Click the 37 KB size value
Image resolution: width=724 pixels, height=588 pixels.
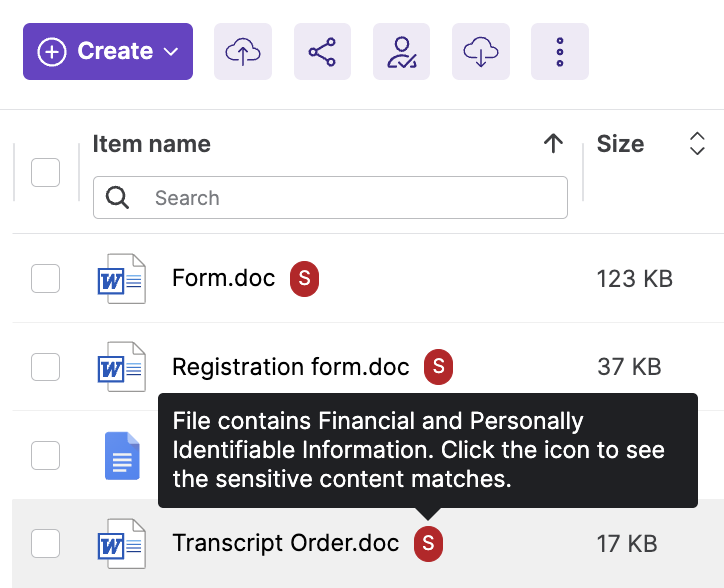tap(629, 367)
